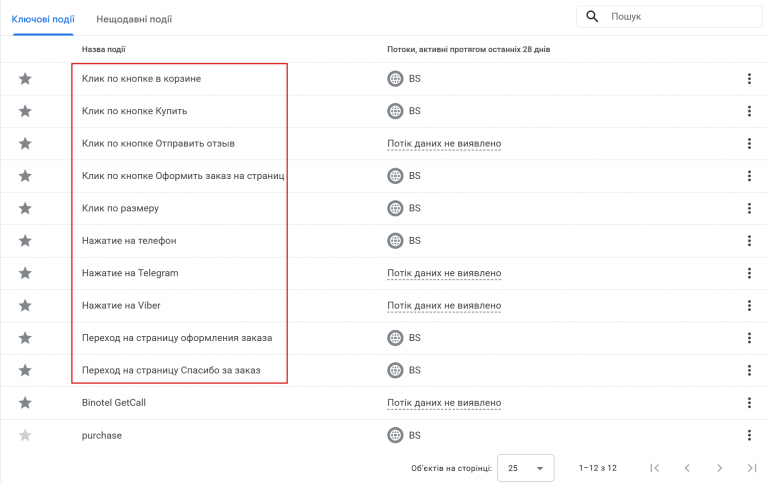The width and height of the screenshot is (768, 483).
Task: Focus the Пошук search field
Action: tap(683, 17)
